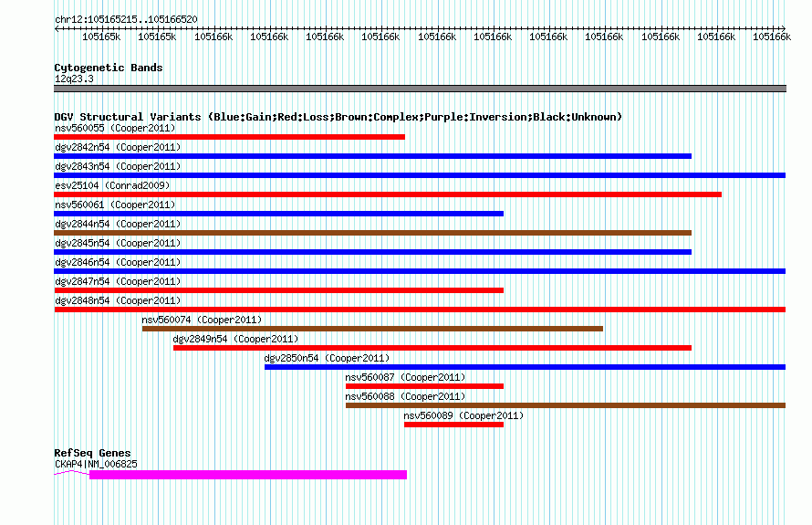
Task: Click the nsv560061 (Cooper2011) label
Action: (115, 205)
